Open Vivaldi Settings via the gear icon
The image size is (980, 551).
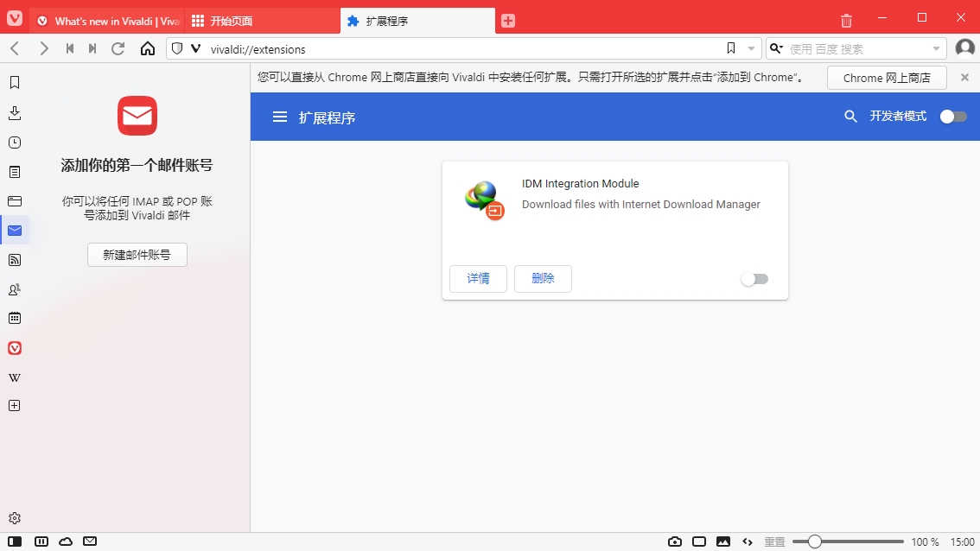coord(14,517)
